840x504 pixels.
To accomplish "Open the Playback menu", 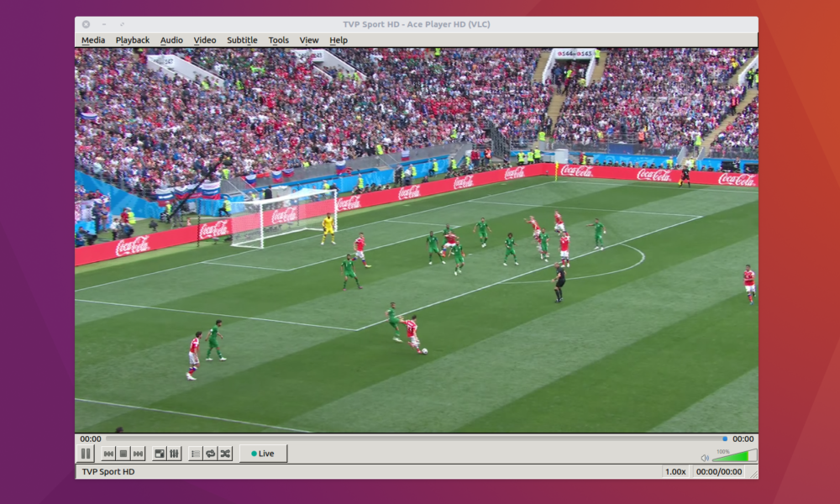I will click(x=133, y=40).
